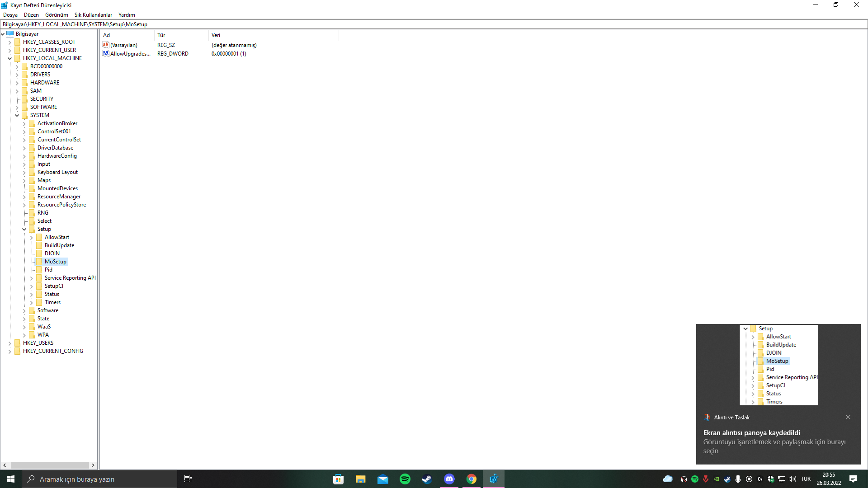Select the BuildUpdate key in the tree
This screenshot has height=488, width=868.
(x=59, y=245)
